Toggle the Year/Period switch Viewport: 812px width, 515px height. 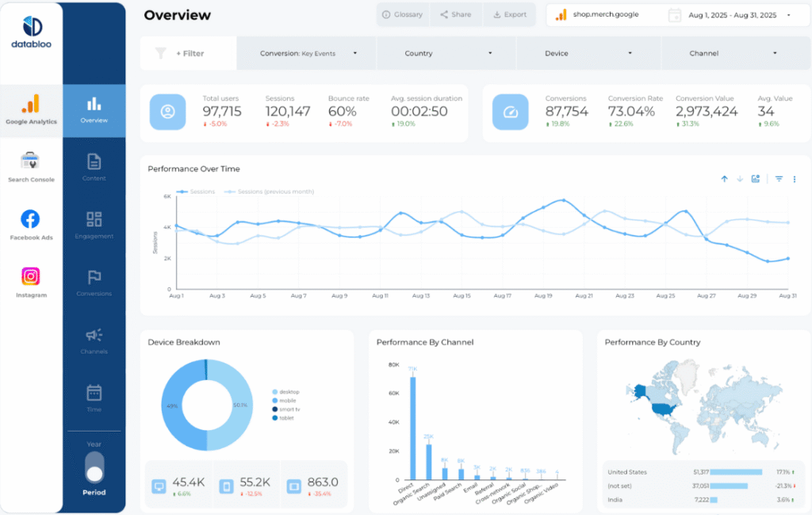pos(94,467)
